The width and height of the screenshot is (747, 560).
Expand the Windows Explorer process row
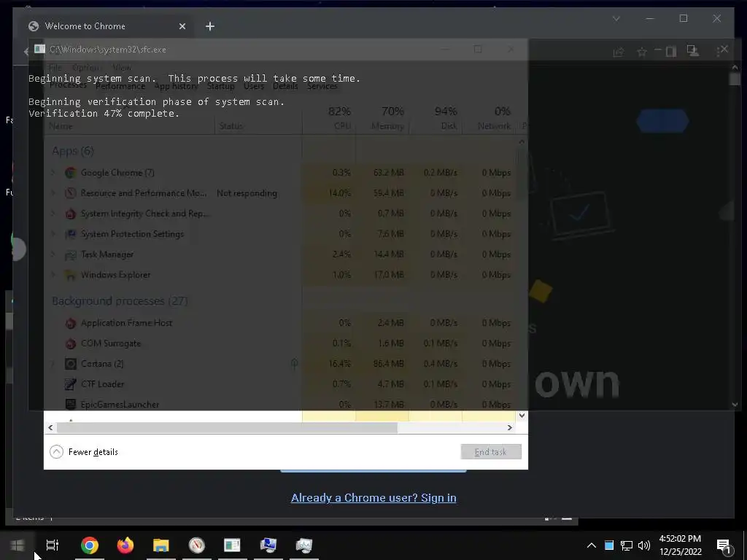click(53, 275)
